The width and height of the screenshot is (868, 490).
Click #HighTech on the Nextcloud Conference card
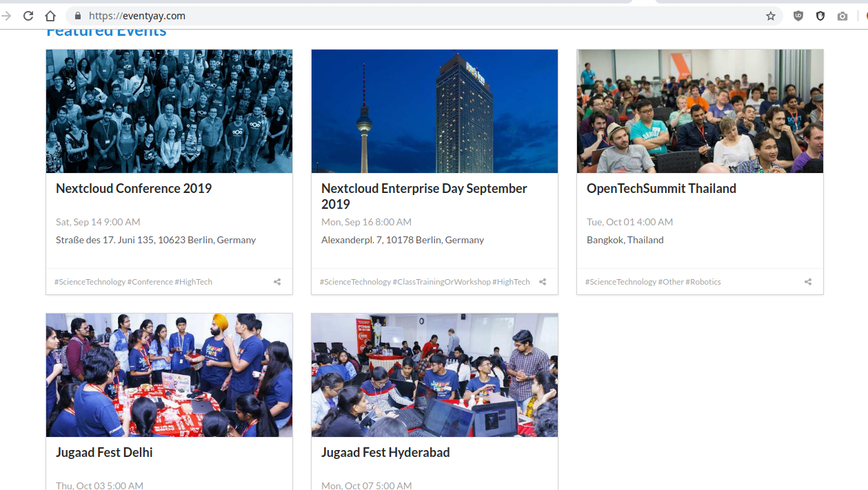click(194, 281)
